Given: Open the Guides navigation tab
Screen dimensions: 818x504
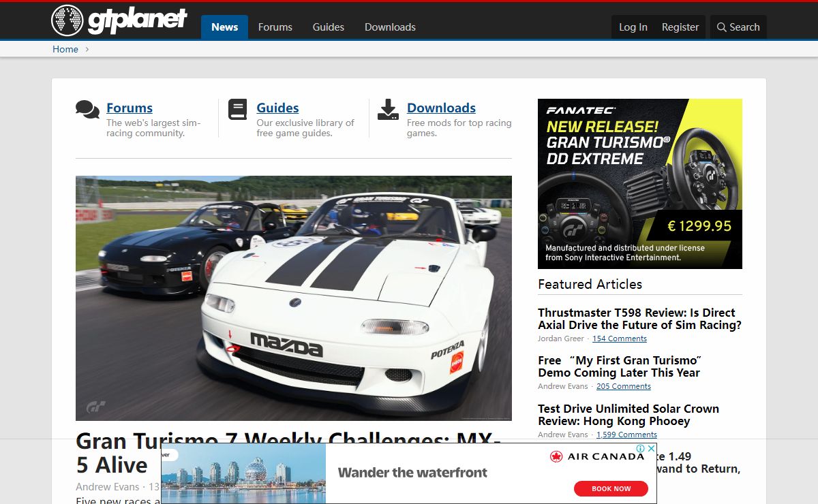Looking at the screenshot, I should tap(329, 27).
